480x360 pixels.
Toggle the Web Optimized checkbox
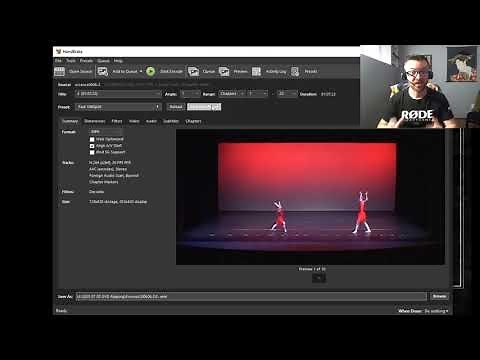tap(92, 139)
